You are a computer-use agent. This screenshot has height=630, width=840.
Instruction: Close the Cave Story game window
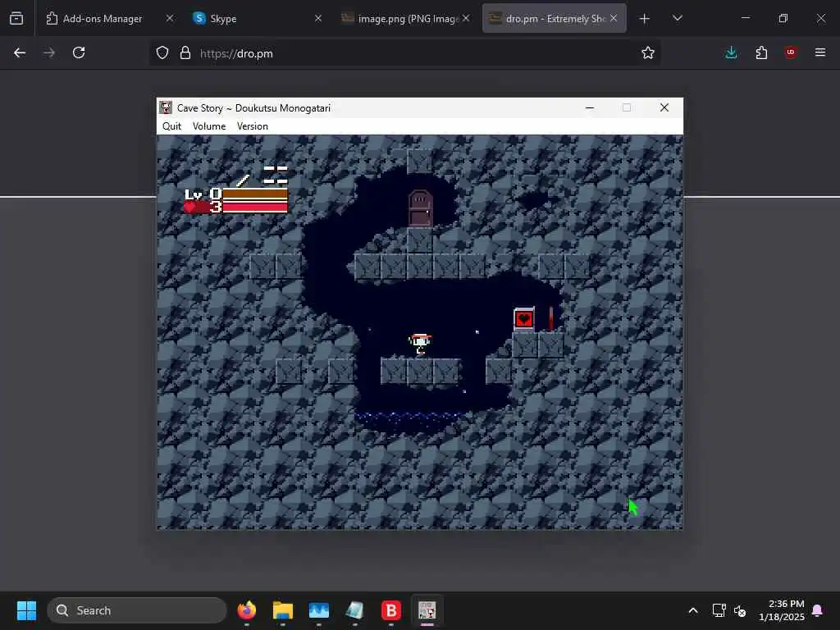pos(664,107)
